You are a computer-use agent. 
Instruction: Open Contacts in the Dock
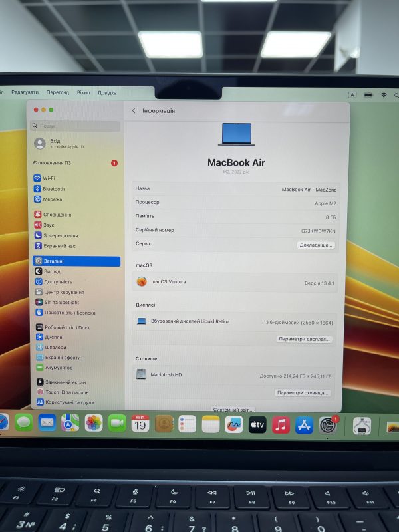click(164, 424)
